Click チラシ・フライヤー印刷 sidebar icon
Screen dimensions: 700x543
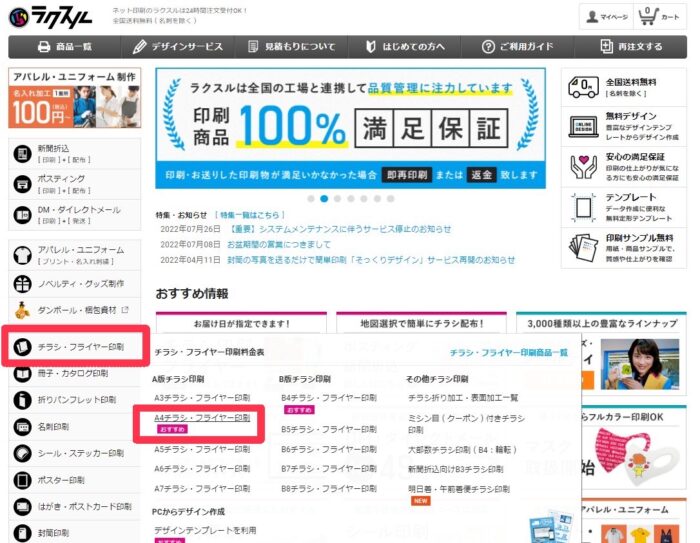click(x=22, y=347)
